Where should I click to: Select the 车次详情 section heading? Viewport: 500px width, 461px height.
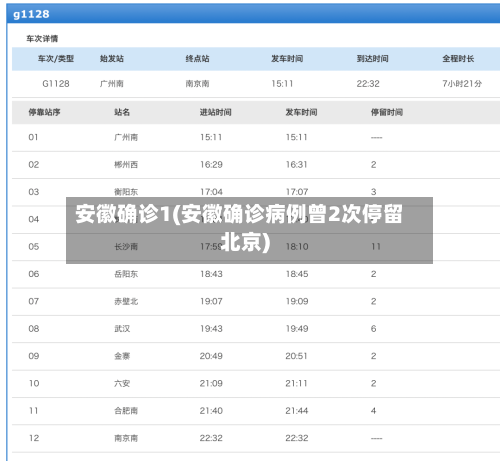[42, 39]
